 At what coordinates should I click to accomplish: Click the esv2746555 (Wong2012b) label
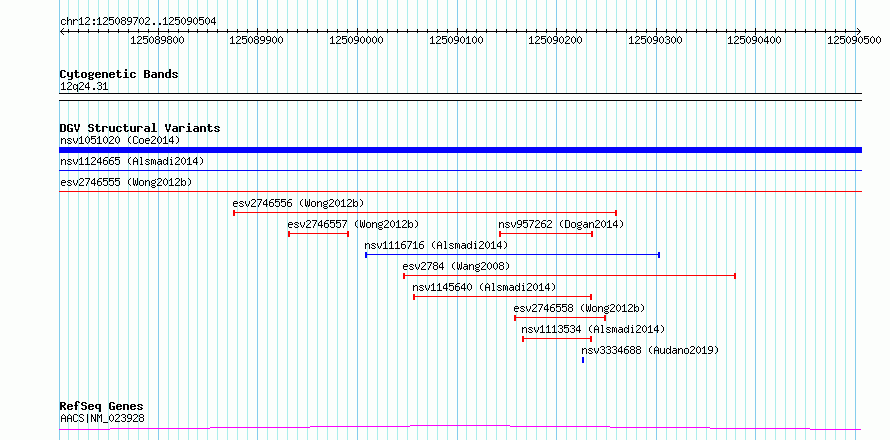(126, 182)
